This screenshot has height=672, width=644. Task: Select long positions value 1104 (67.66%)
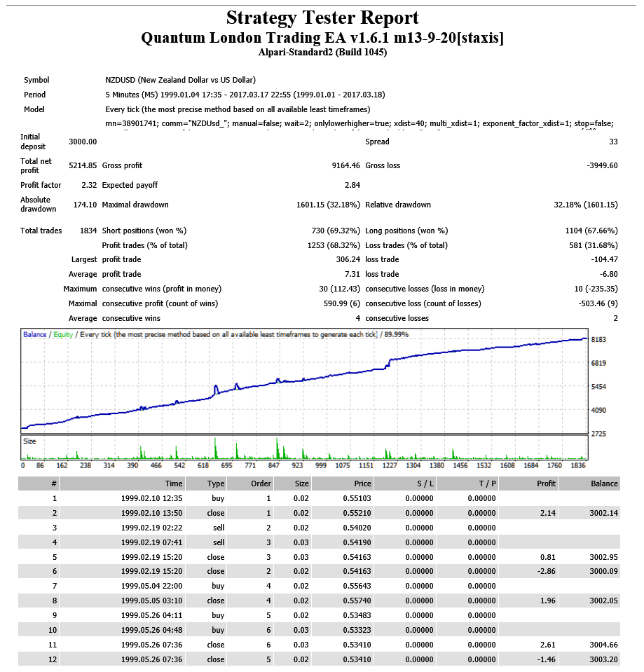pos(591,231)
